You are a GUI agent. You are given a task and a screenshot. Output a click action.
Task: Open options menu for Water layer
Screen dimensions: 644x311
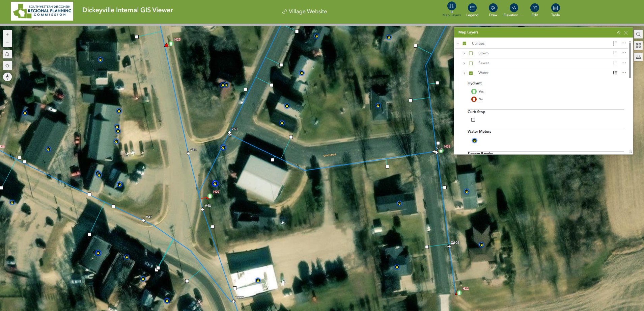pos(624,73)
